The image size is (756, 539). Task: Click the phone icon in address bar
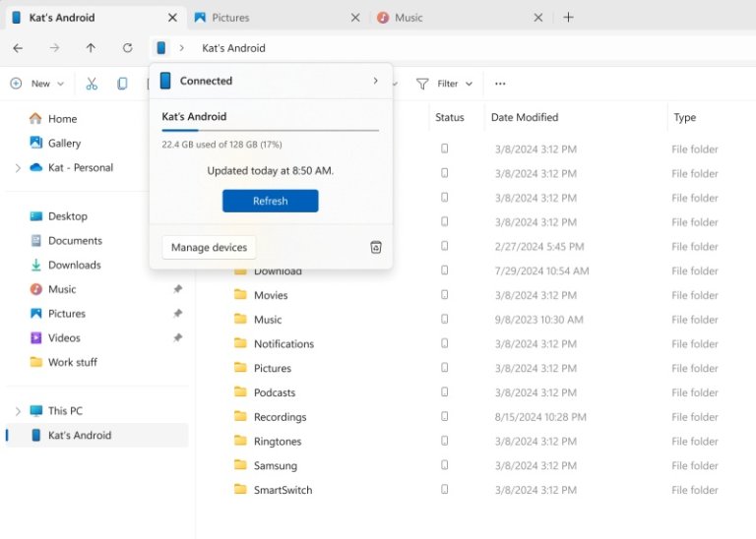161,47
